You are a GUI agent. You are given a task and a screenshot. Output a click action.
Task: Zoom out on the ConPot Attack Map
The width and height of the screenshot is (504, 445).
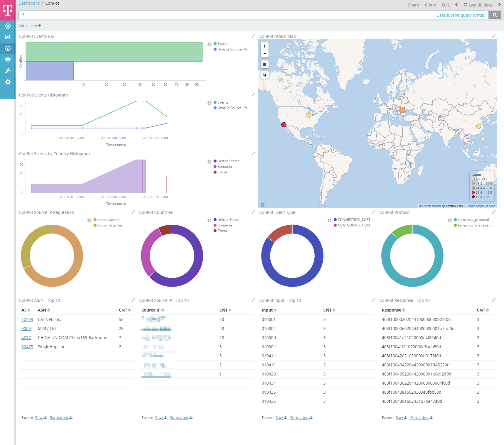[x=265, y=54]
